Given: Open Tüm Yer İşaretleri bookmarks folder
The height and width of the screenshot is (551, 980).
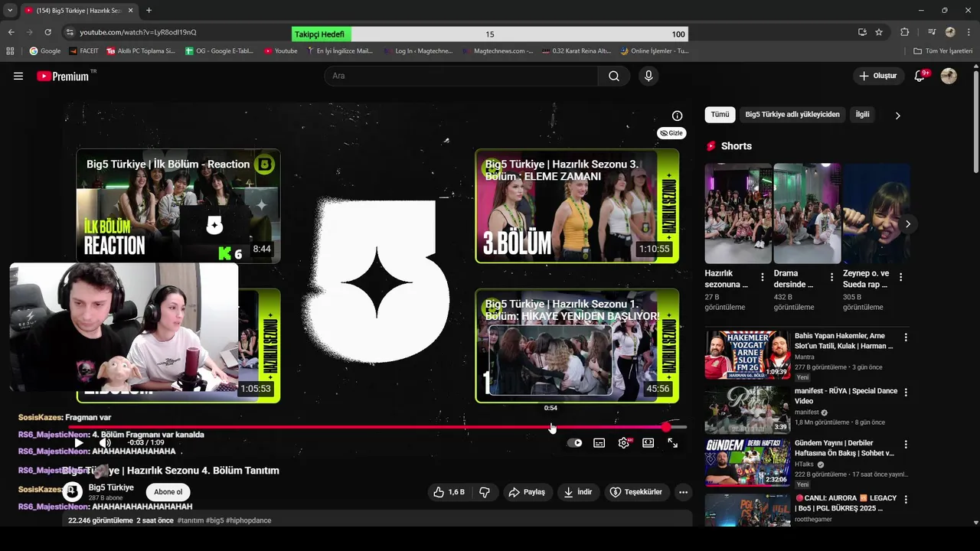Looking at the screenshot, I should [943, 51].
